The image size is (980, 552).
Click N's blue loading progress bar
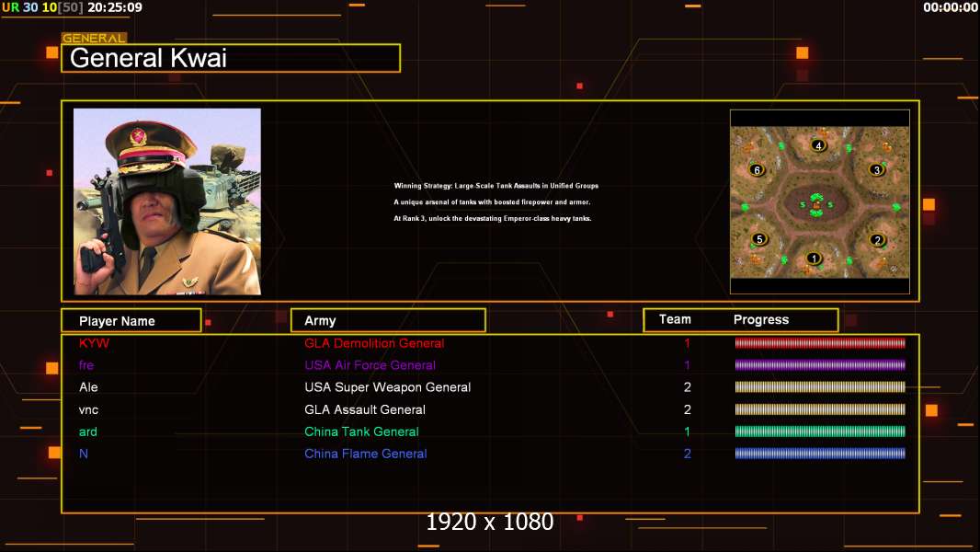click(820, 454)
